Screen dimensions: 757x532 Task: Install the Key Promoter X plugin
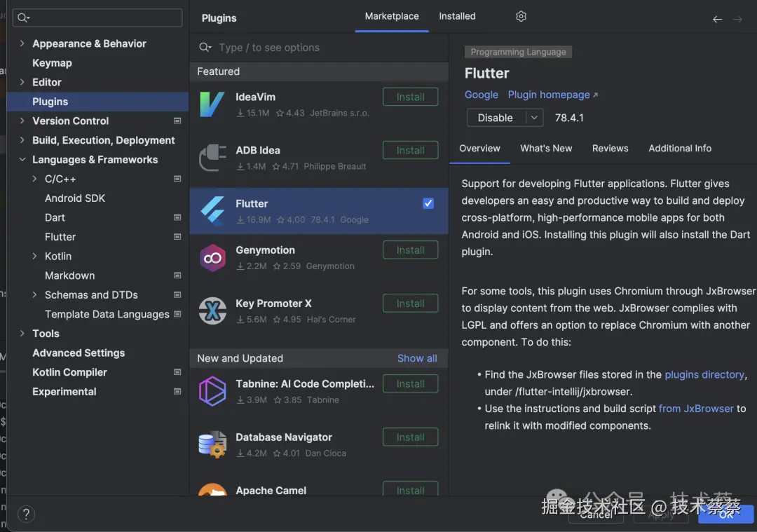pos(410,303)
